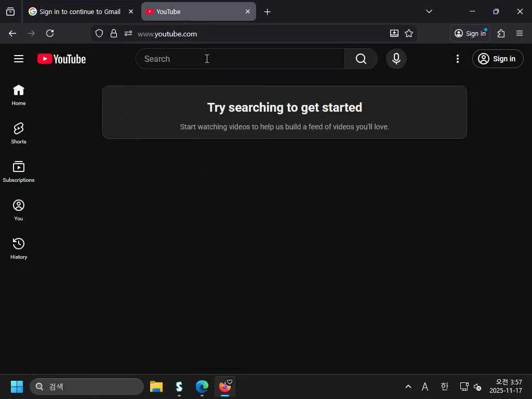This screenshot has width=532, height=399.
Task: Click the Firefox account Sign in button
Action: point(470,33)
